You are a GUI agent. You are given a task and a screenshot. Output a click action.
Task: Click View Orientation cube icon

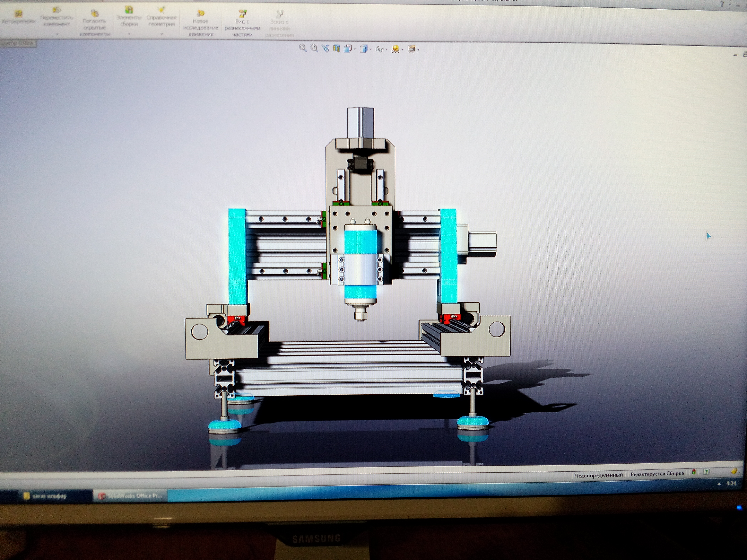pyautogui.click(x=348, y=49)
